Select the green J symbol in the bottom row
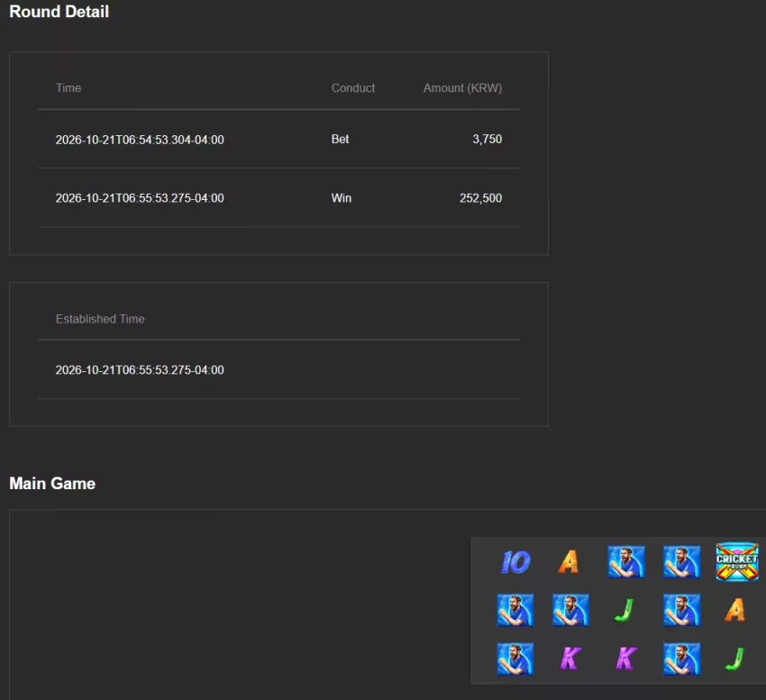 [734, 659]
